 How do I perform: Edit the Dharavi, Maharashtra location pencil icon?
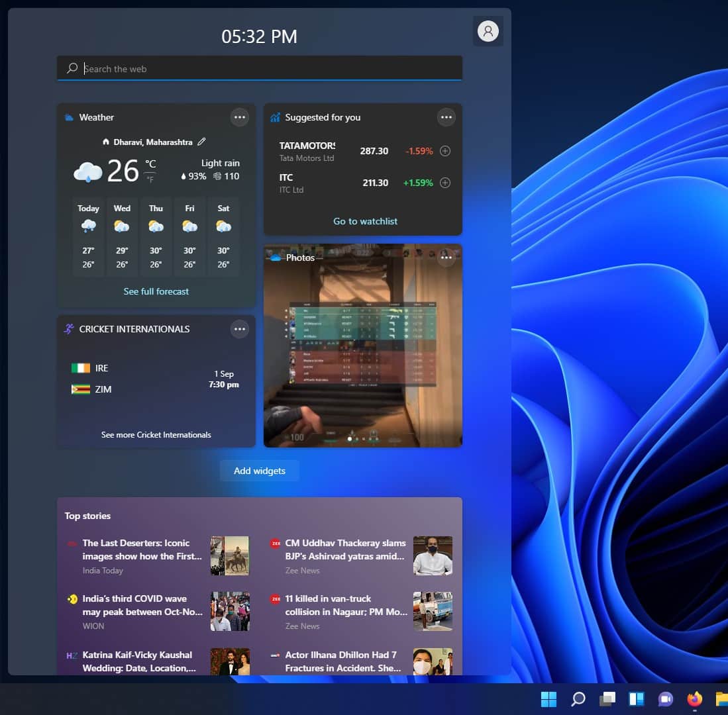click(x=201, y=142)
